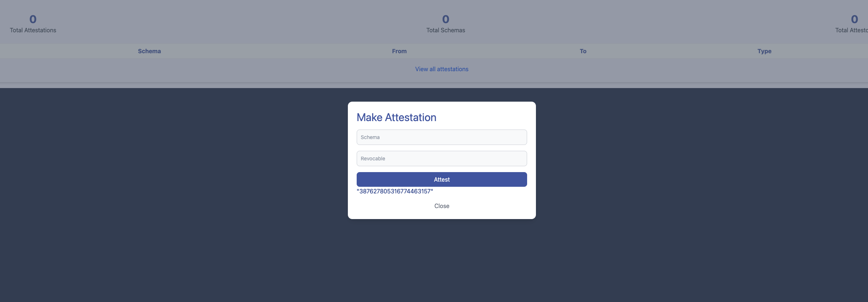Click the zero count above Total Schemas

446,19
